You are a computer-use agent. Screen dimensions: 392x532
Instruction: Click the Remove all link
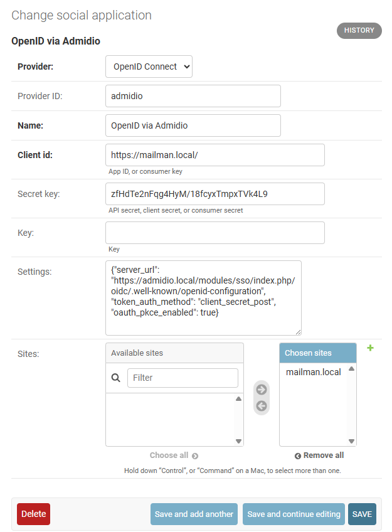(319, 455)
